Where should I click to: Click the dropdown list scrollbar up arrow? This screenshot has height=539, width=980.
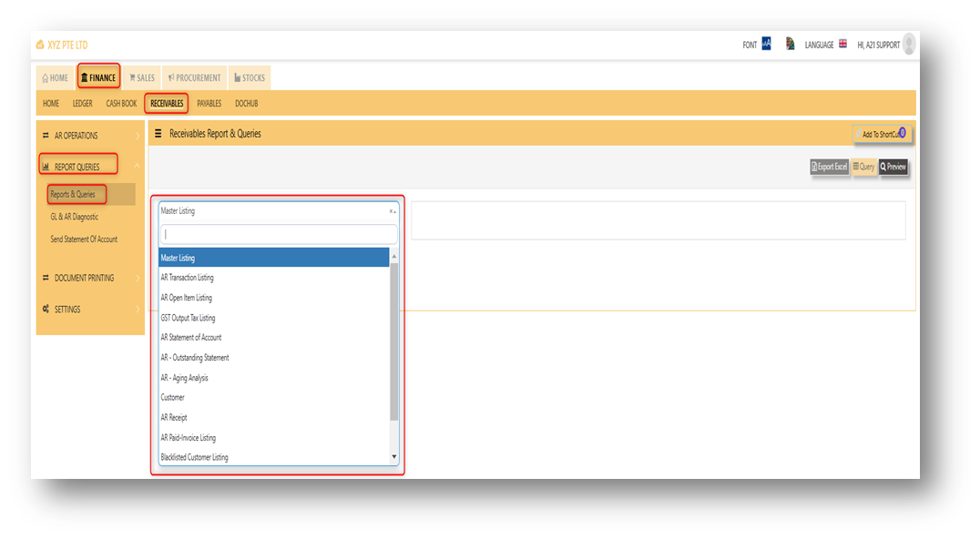click(x=393, y=256)
